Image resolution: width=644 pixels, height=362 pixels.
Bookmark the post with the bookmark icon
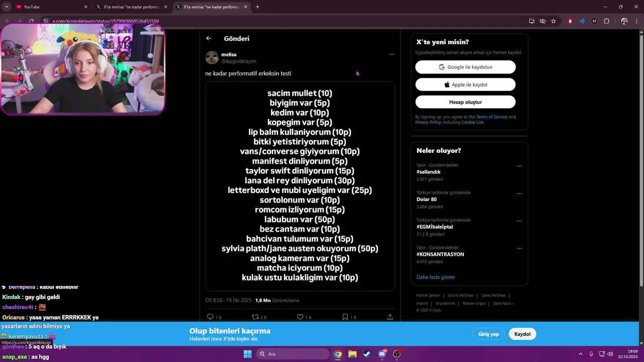pos(345,317)
